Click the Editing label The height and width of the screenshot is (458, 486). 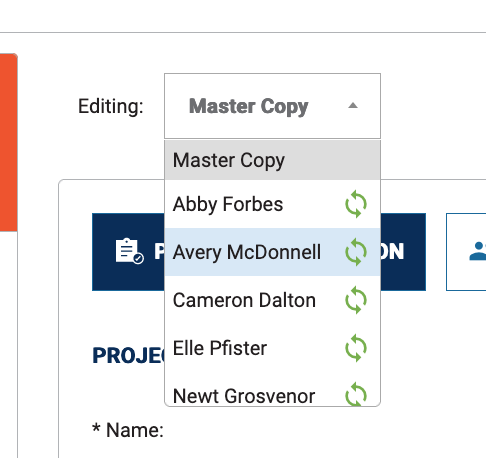[111, 107]
